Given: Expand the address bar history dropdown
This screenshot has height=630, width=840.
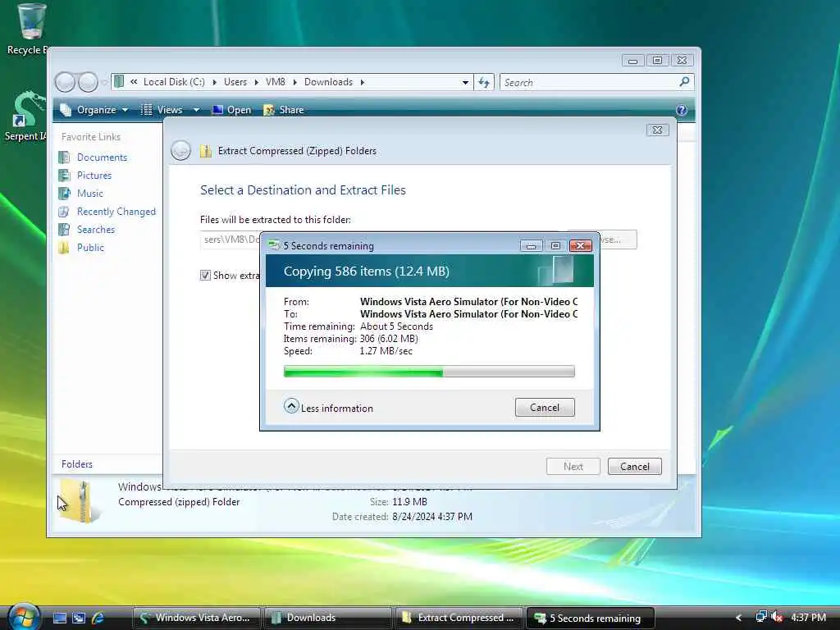Looking at the screenshot, I should click(x=465, y=83).
